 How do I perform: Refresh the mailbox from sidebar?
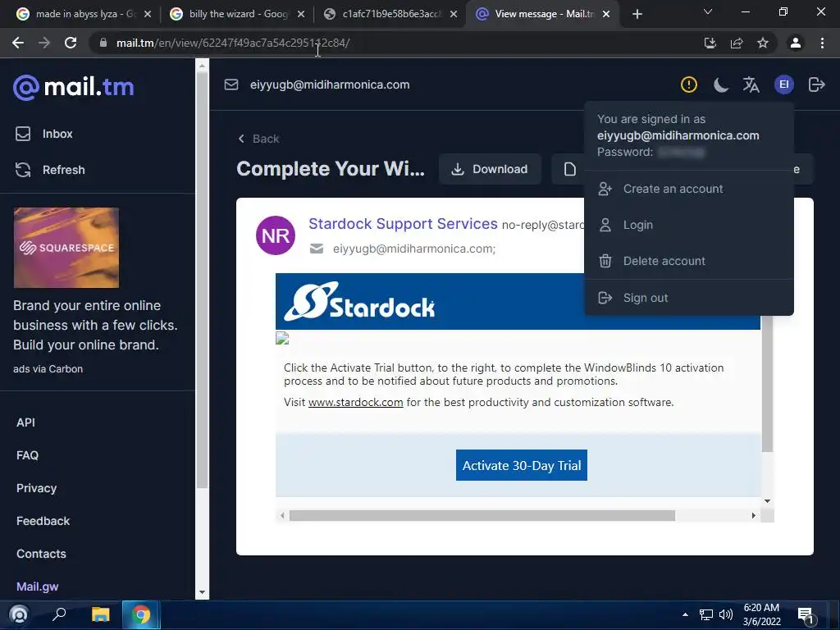[50, 170]
